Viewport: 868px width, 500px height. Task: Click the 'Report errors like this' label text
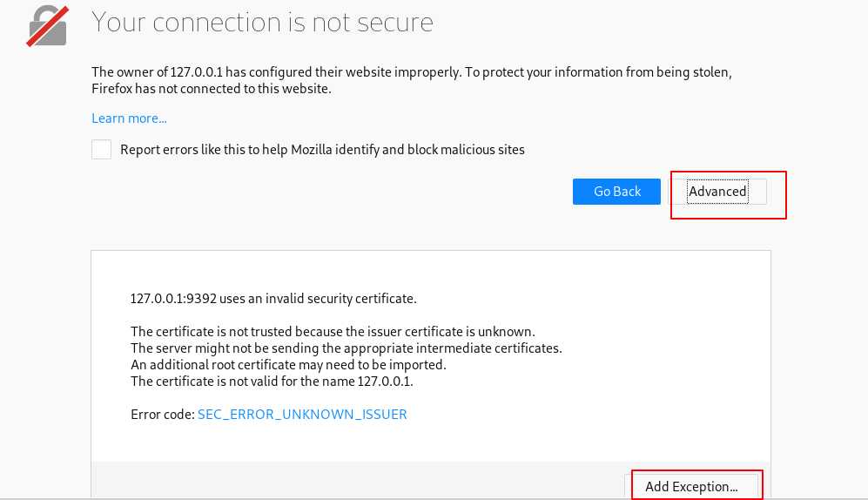click(322, 150)
